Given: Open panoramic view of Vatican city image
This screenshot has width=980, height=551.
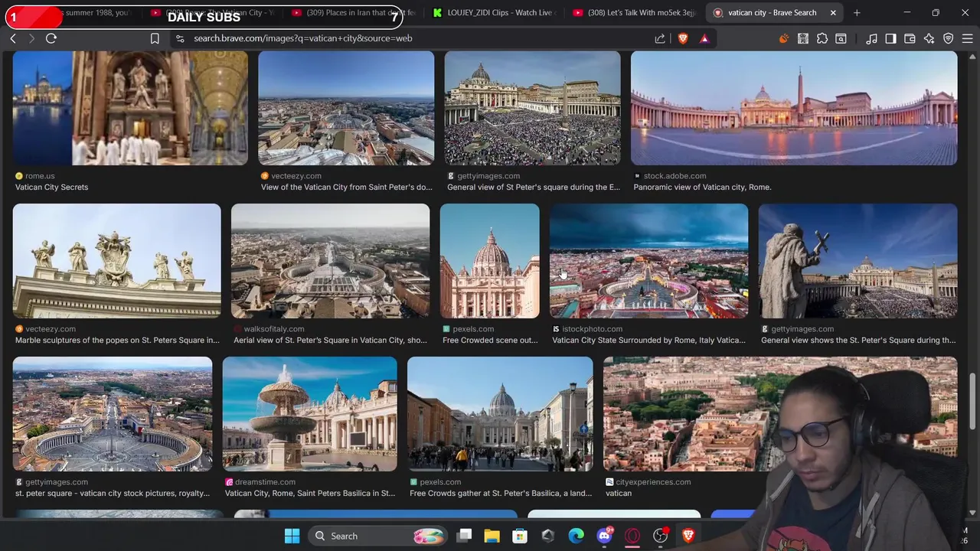Looking at the screenshot, I should (794, 108).
